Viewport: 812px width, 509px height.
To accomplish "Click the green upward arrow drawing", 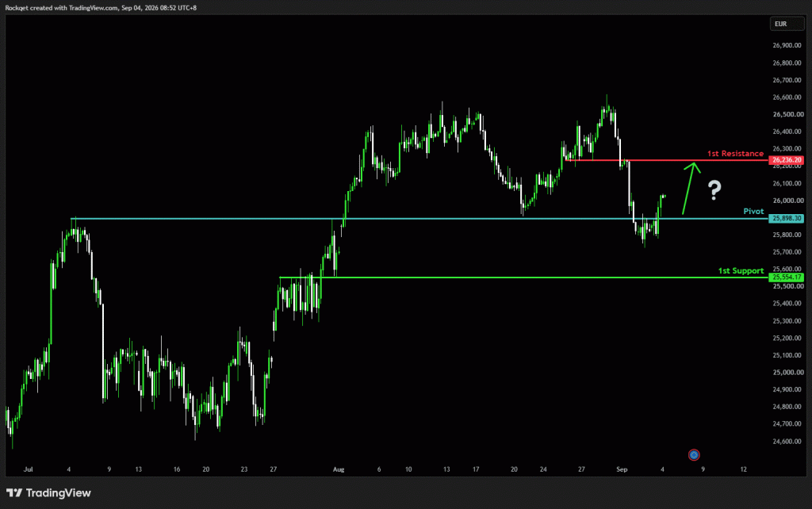I will click(x=691, y=188).
